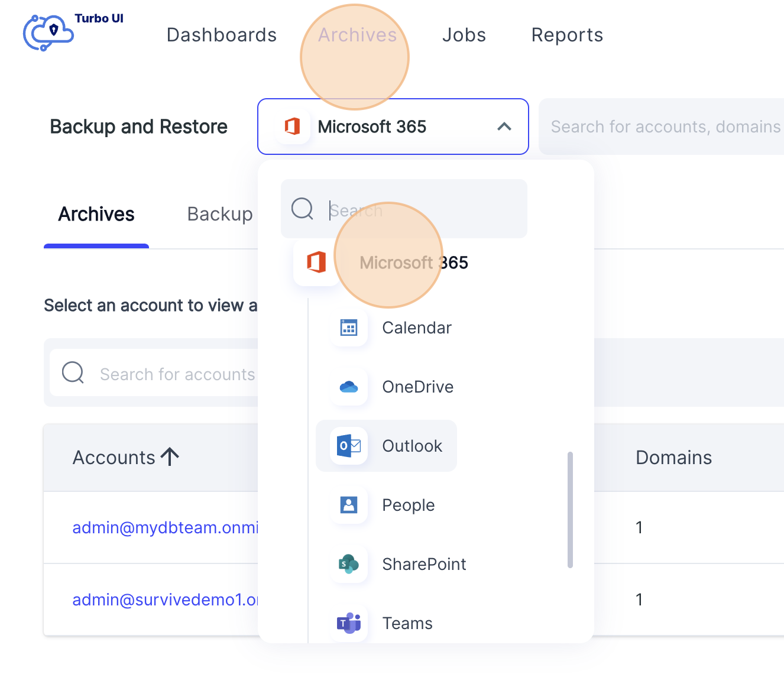The width and height of the screenshot is (784, 674).
Task: Click the search magnifier in the dropdown
Action: (x=302, y=209)
